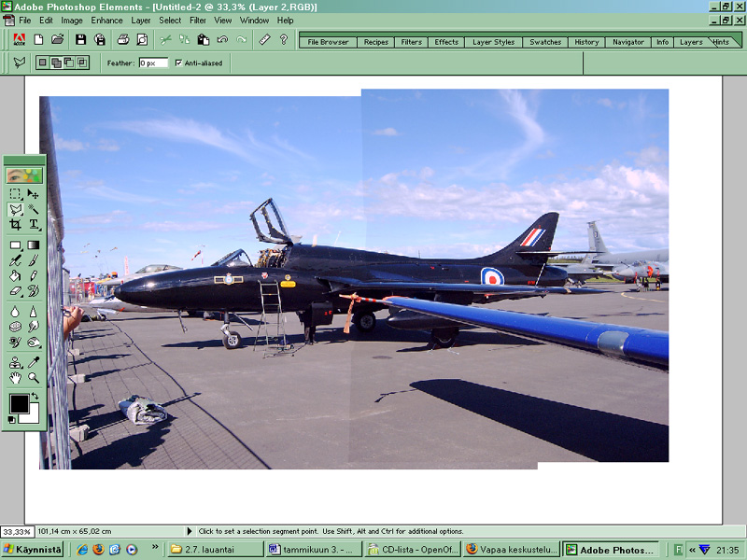Swap foreground and background colors
This screenshot has width=747, height=560.
pyautogui.click(x=35, y=396)
